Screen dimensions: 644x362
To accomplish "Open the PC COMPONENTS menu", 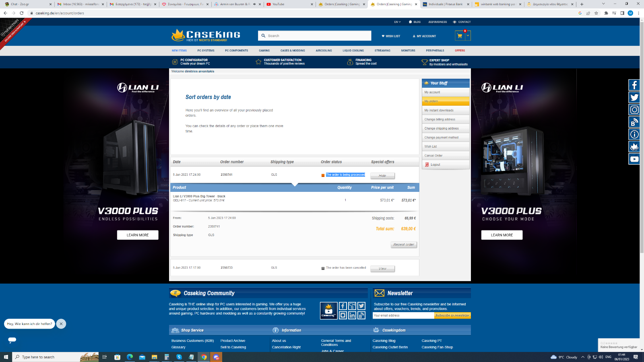I will pos(236,51).
